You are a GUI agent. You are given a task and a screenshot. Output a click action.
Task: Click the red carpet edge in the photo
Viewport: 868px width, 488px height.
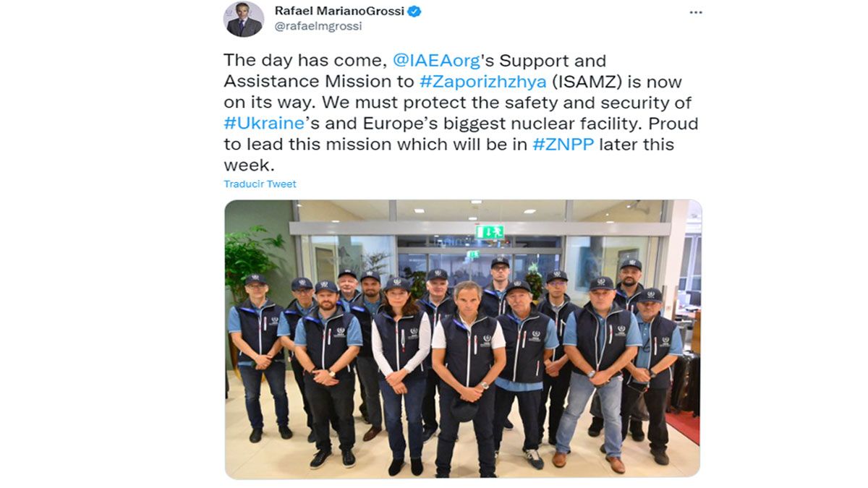[684, 425]
